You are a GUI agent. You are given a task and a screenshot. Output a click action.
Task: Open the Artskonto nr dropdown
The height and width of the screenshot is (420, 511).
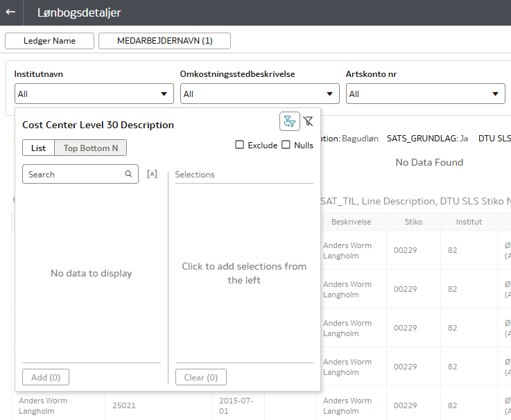(x=425, y=94)
